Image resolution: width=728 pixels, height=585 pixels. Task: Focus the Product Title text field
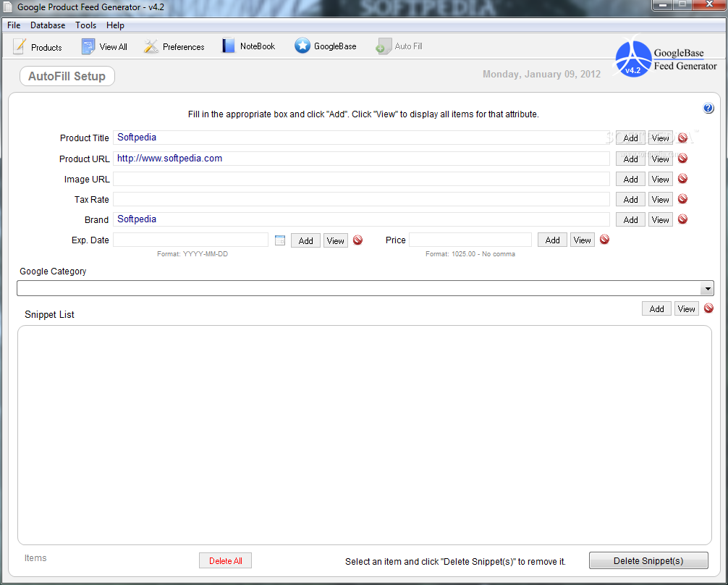click(361, 138)
